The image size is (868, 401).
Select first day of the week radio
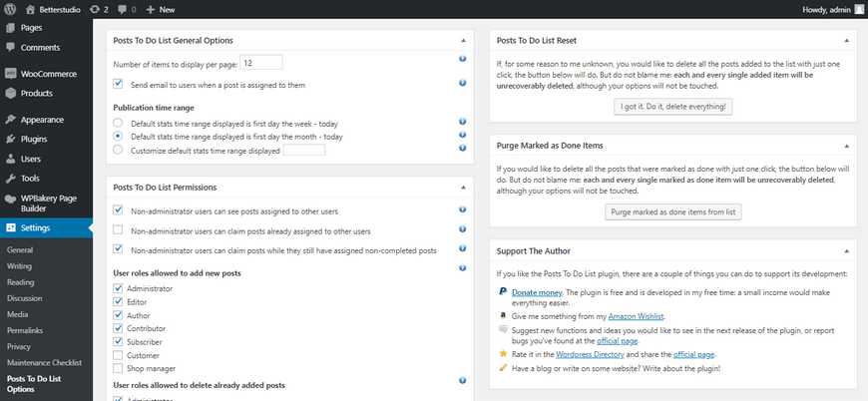119,123
